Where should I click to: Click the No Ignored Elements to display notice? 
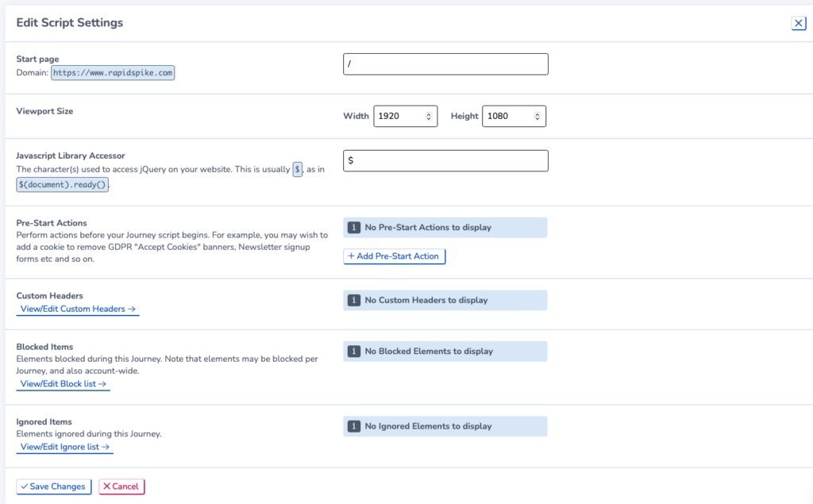pos(445,426)
